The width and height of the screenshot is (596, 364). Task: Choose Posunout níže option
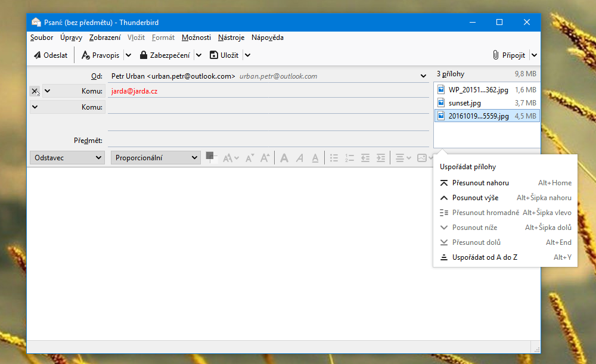505,228
